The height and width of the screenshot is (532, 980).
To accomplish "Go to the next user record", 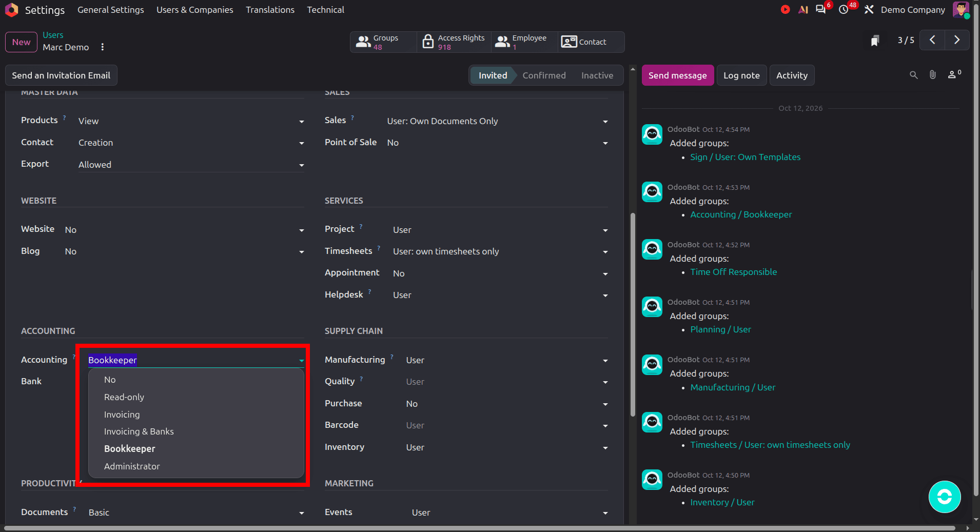I will click(x=957, y=40).
